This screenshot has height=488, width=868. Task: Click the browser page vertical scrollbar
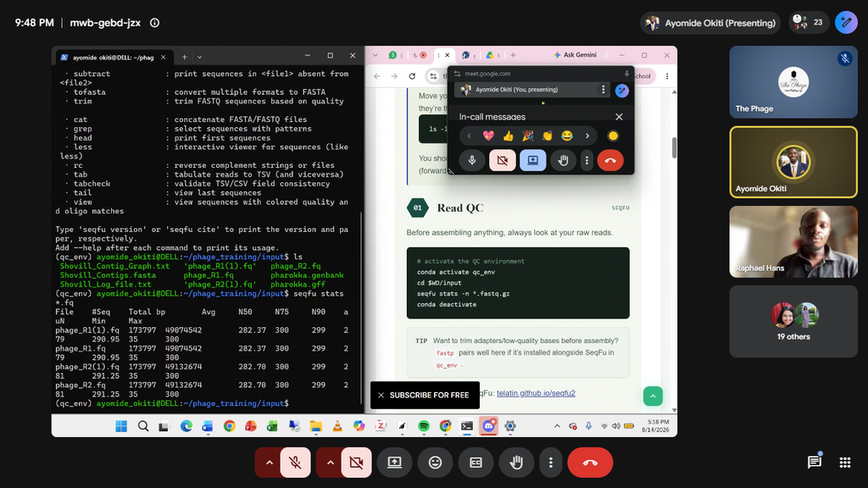click(x=674, y=147)
